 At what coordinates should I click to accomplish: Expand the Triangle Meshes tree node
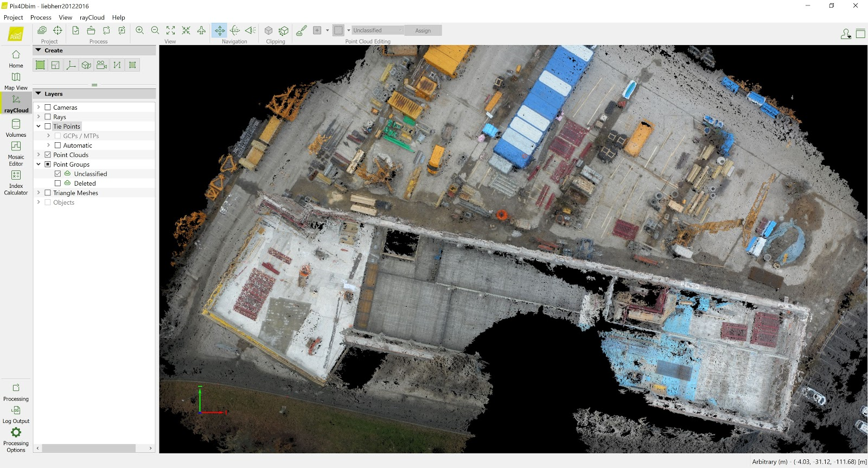click(x=39, y=193)
